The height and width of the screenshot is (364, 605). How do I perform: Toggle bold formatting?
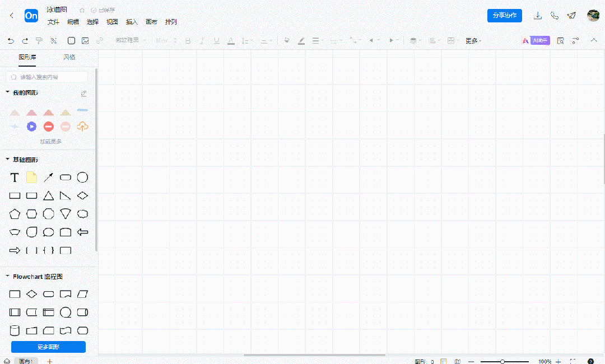188,40
